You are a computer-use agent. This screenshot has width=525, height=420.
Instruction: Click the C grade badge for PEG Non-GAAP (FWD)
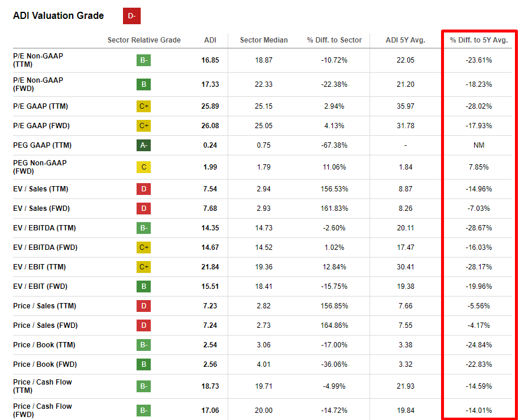click(x=144, y=167)
